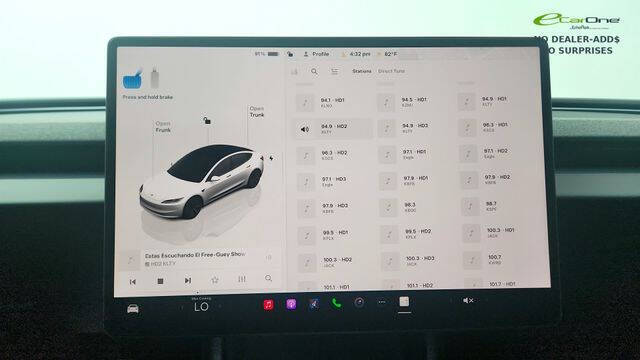Open the Trunk

coord(257,112)
